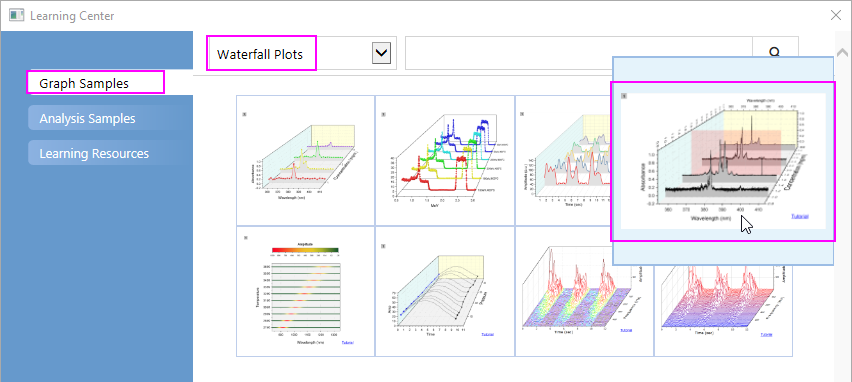This screenshot has width=852, height=382.
Task: Open the Tutorial link on Amplitude heatmap thumbnail
Action: coord(348,342)
